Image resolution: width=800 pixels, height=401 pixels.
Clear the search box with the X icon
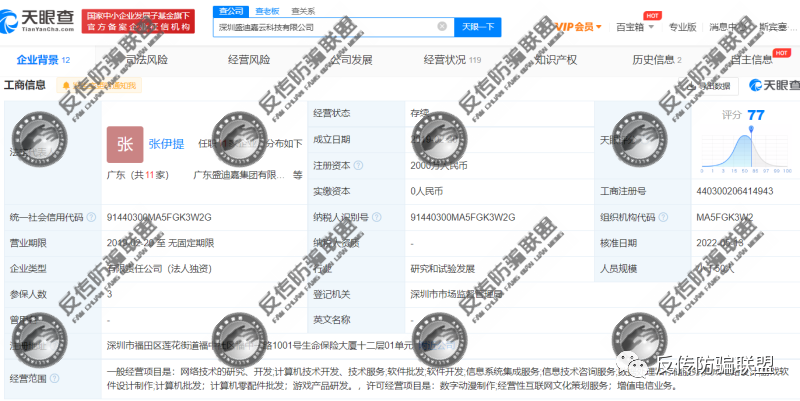(442, 27)
